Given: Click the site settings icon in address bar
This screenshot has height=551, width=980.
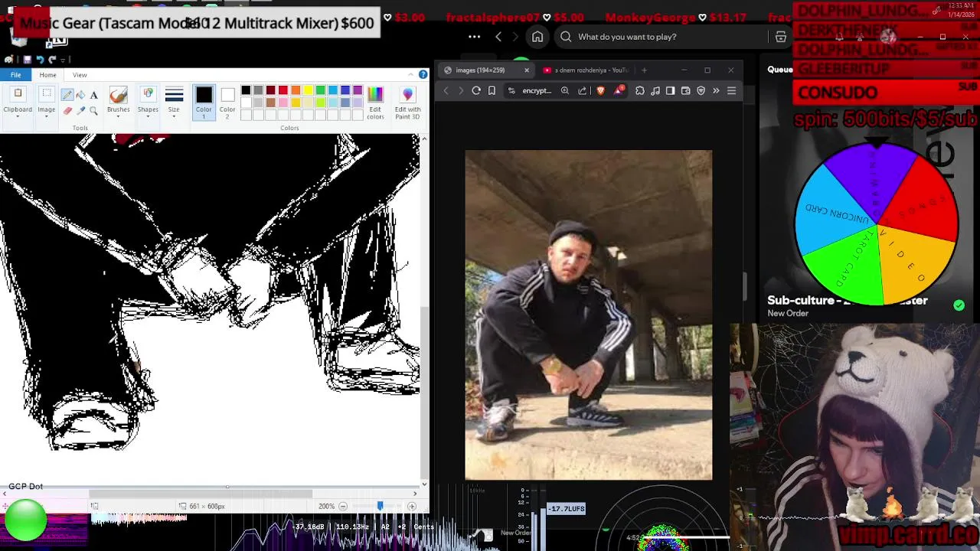Looking at the screenshot, I should pos(511,90).
